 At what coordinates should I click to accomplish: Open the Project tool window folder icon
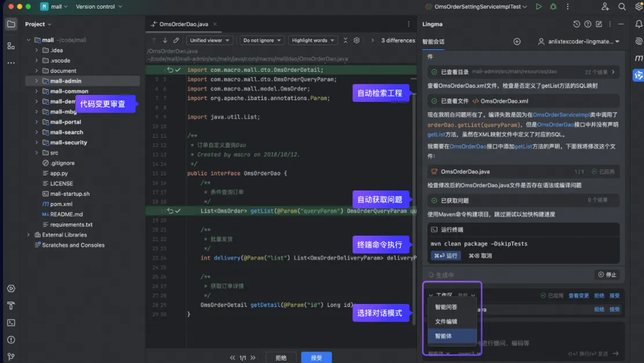click(x=11, y=24)
